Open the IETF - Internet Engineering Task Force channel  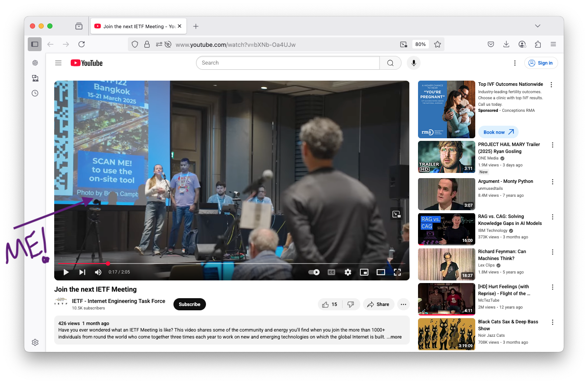point(118,301)
